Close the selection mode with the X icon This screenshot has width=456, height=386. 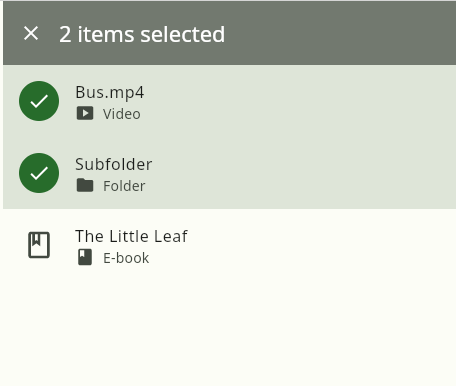pos(31,34)
